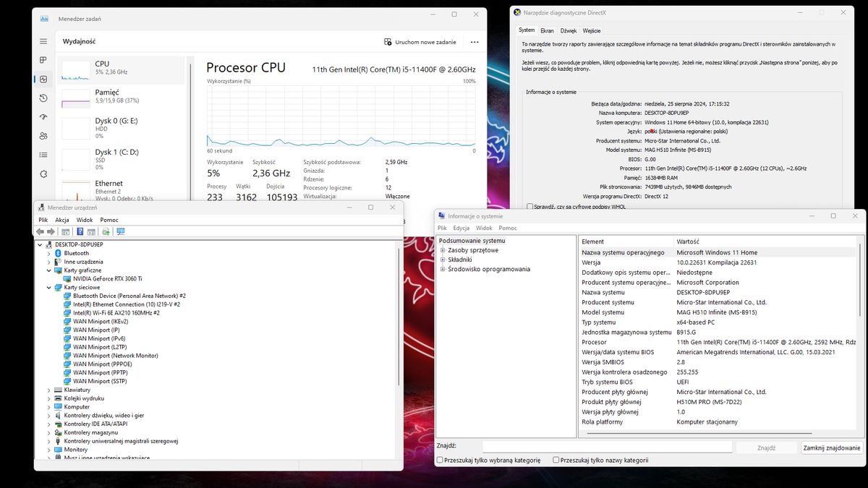Image resolution: width=868 pixels, height=488 pixels.
Task: Open the Users view in Task Manager
Action: (x=43, y=135)
